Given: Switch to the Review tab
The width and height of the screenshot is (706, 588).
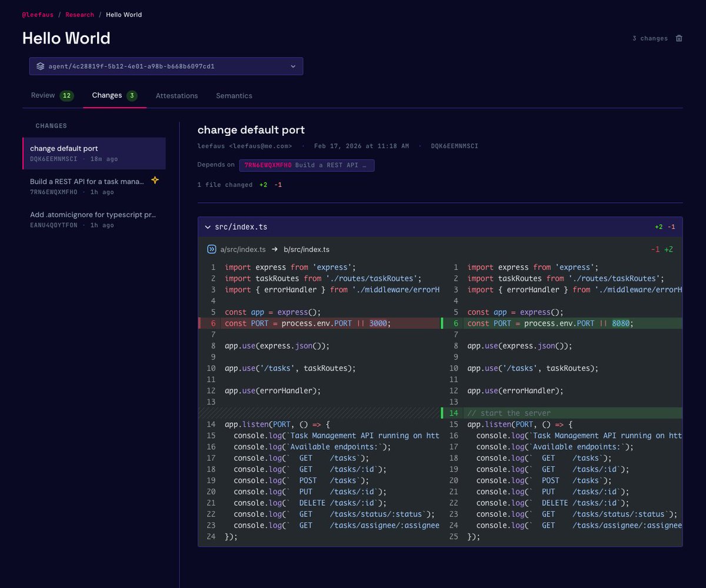Looking at the screenshot, I should pos(52,95).
